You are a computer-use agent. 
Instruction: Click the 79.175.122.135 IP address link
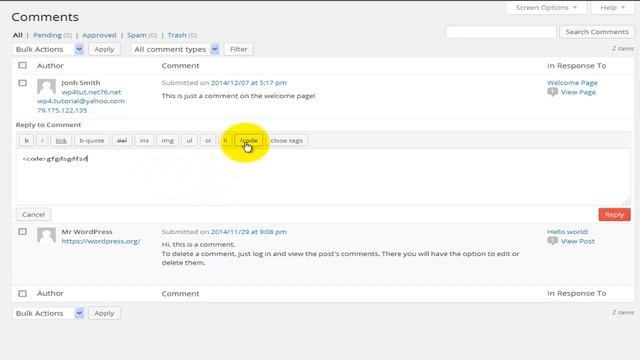(62, 110)
